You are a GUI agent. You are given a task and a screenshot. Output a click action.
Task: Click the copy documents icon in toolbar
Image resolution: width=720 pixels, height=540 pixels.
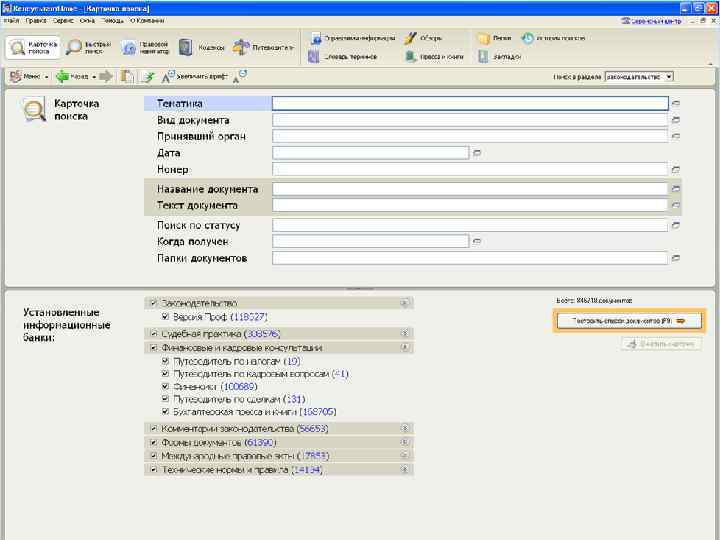(x=127, y=77)
